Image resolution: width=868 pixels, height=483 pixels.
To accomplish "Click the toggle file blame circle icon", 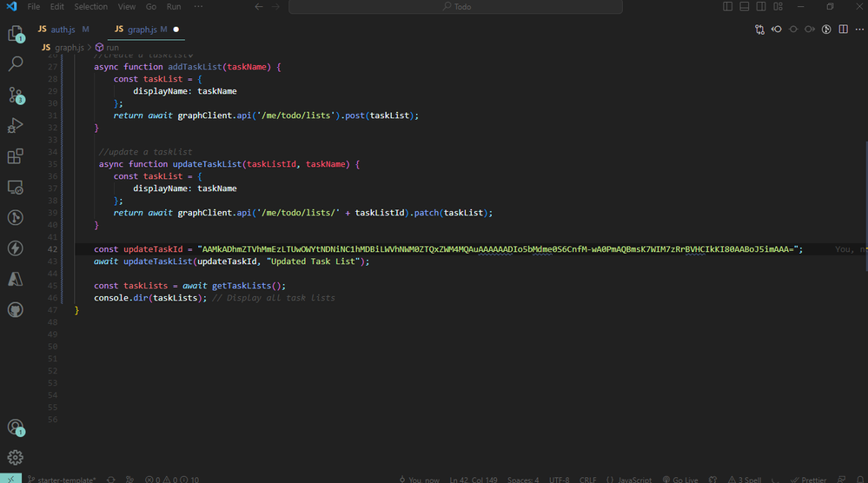I will pos(793,30).
